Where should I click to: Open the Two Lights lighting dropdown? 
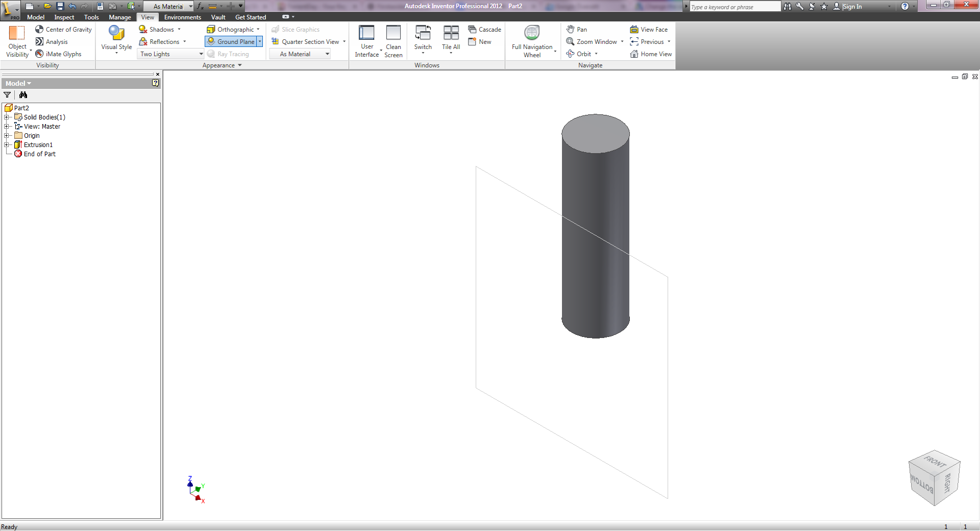(171, 54)
